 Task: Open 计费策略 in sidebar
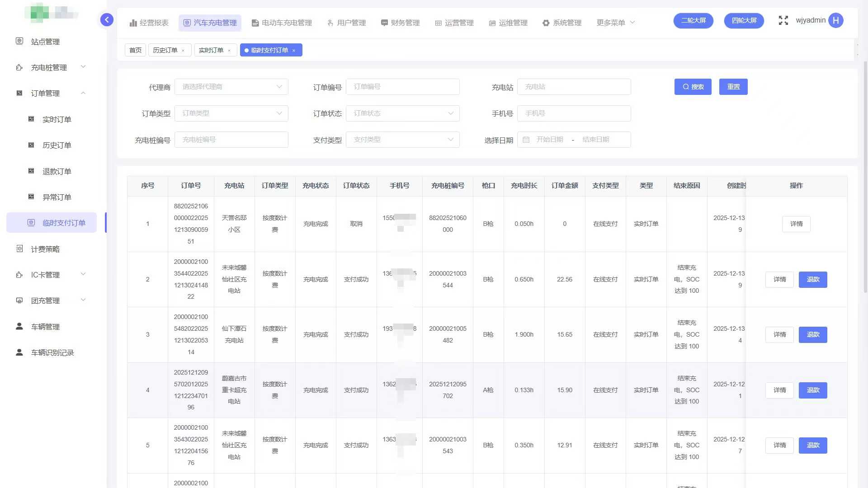tap(45, 249)
